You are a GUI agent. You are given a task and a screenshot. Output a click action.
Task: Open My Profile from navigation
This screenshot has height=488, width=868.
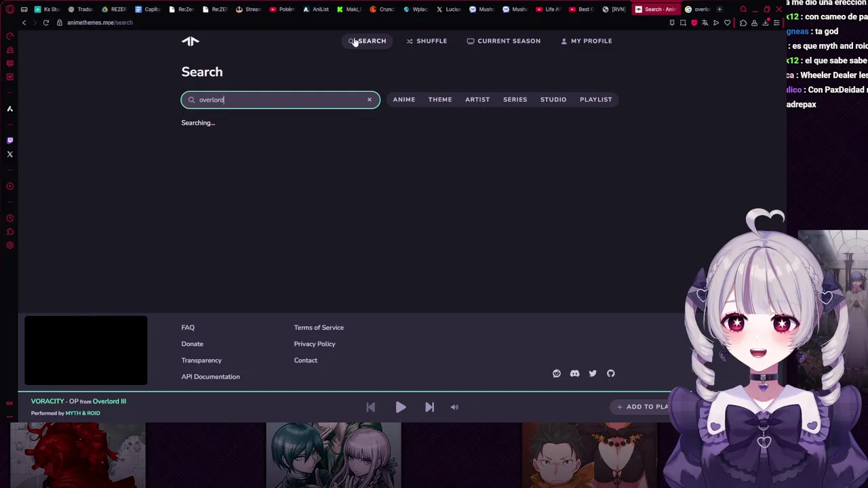pyautogui.click(x=587, y=41)
